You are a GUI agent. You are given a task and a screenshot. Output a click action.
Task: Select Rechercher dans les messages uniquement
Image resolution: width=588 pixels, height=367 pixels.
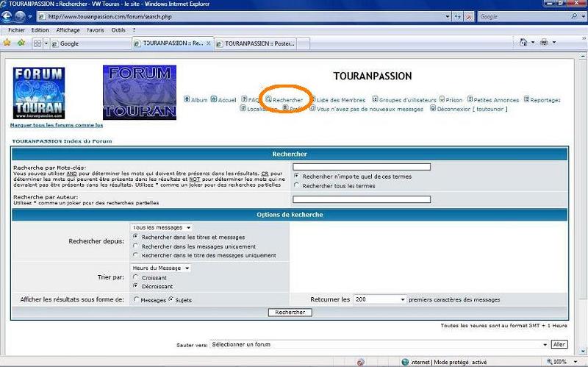tap(136, 246)
